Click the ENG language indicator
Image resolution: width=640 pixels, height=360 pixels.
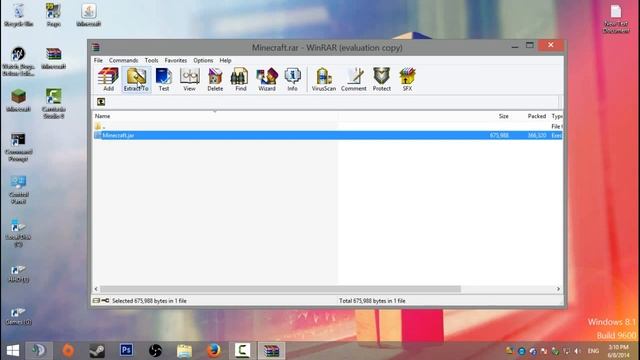(x=593, y=351)
